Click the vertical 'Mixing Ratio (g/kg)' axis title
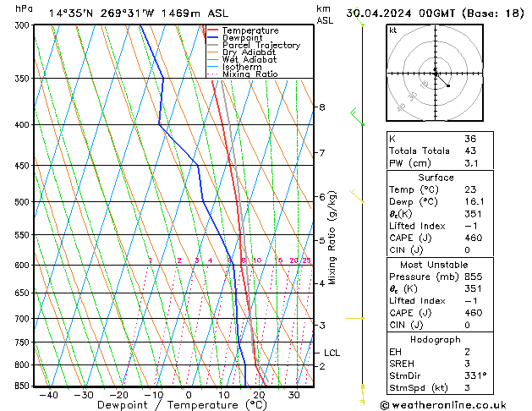This screenshot has width=532, height=411. pyautogui.click(x=332, y=238)
